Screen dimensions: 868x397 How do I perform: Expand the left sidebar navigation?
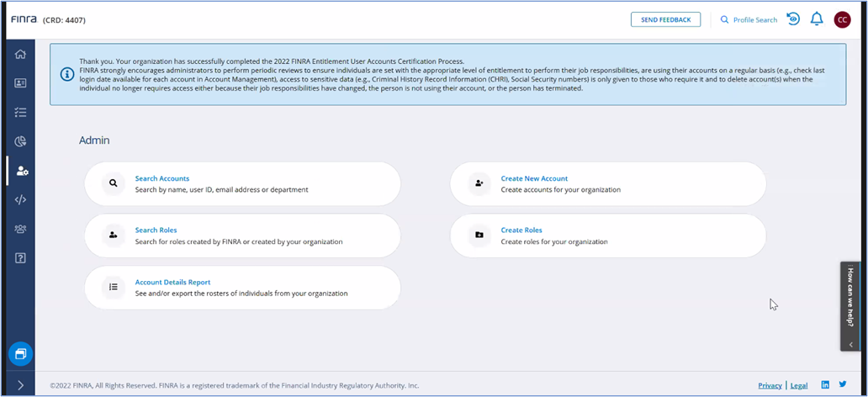20,385
